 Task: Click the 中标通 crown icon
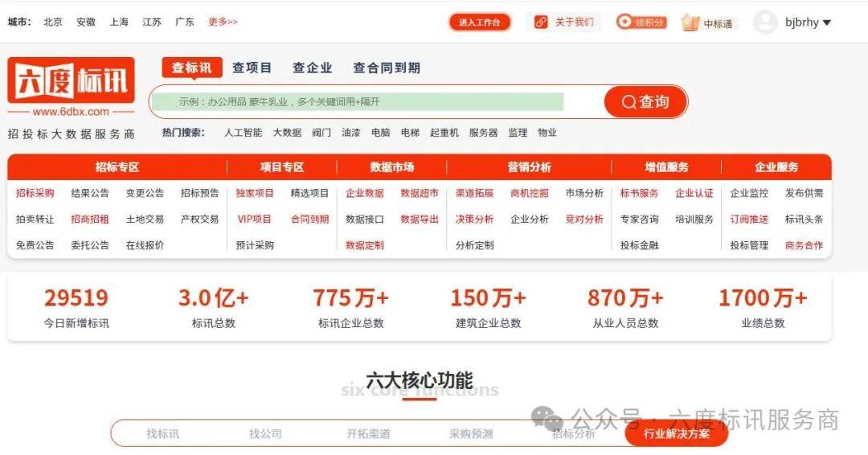coord(690,23)
